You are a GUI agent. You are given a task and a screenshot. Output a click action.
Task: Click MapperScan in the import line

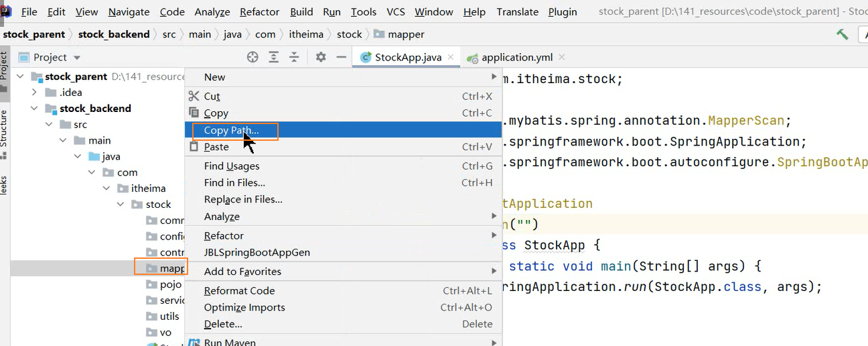[x=745, y=121]
